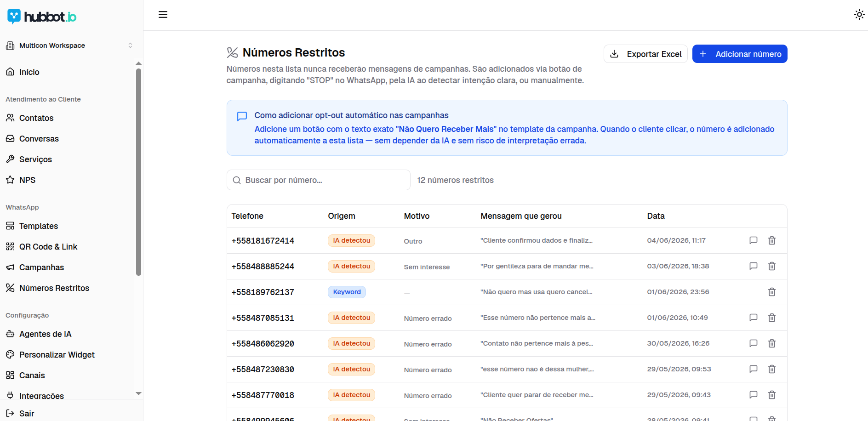Select phone number +558487230830
The image size is (868, 421).
pyautogui.click(x=263, y=370)
